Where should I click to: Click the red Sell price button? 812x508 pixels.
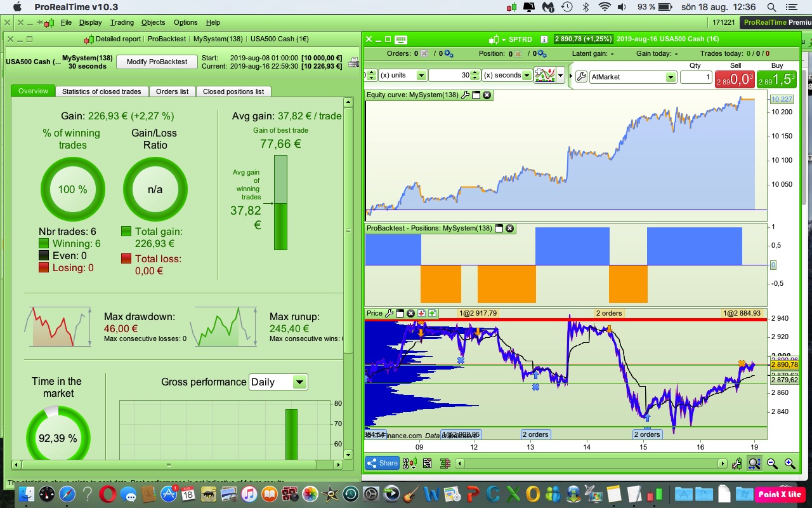click(x=735, y=79)
